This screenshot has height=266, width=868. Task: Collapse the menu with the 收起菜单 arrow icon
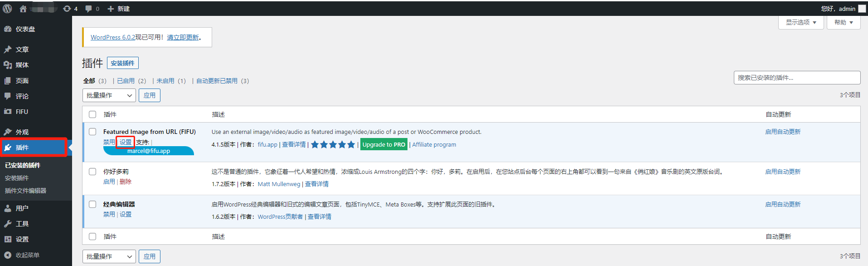coord(8,255)
